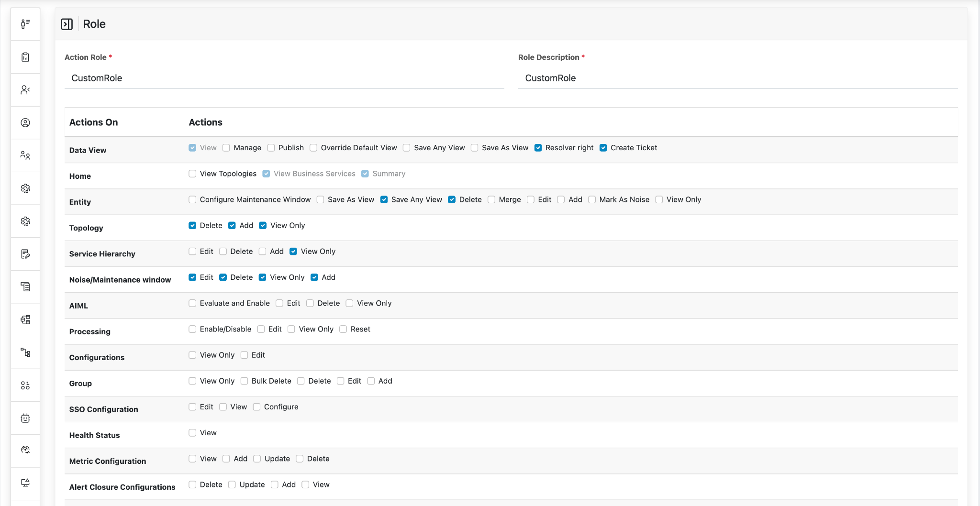Enable Bulk Delete for Group
The height and width of the screenshot is (506, 980).
pos(244,381)
